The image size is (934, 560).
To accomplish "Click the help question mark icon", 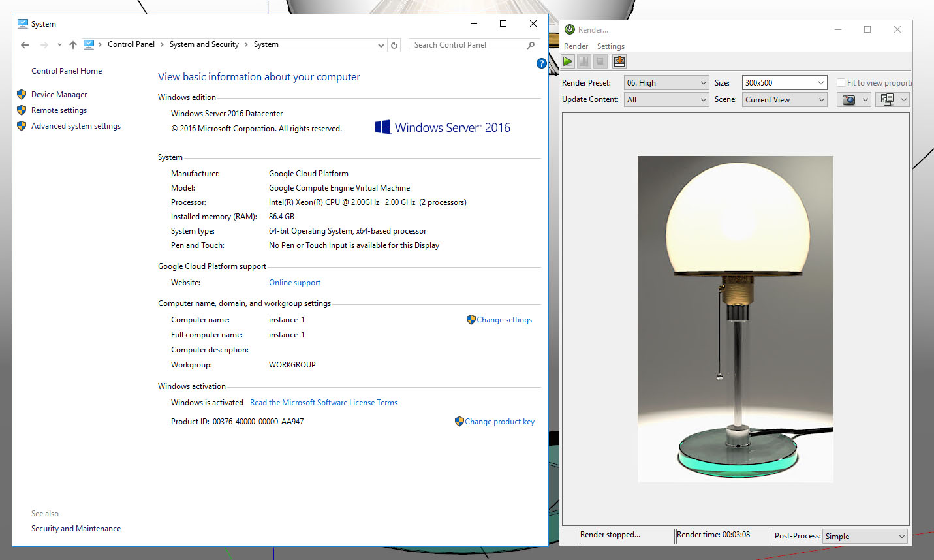I will tap(541, 63).
